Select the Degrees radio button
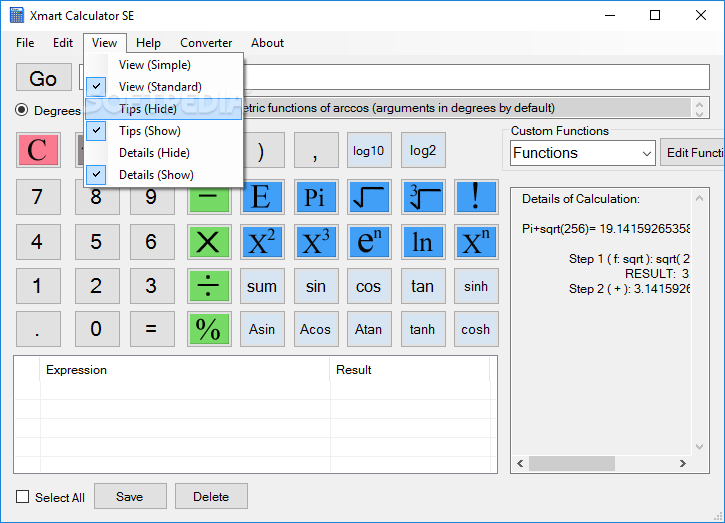This screenshot has height=523, width=725. pyautogui.click(x=21, y=110)
